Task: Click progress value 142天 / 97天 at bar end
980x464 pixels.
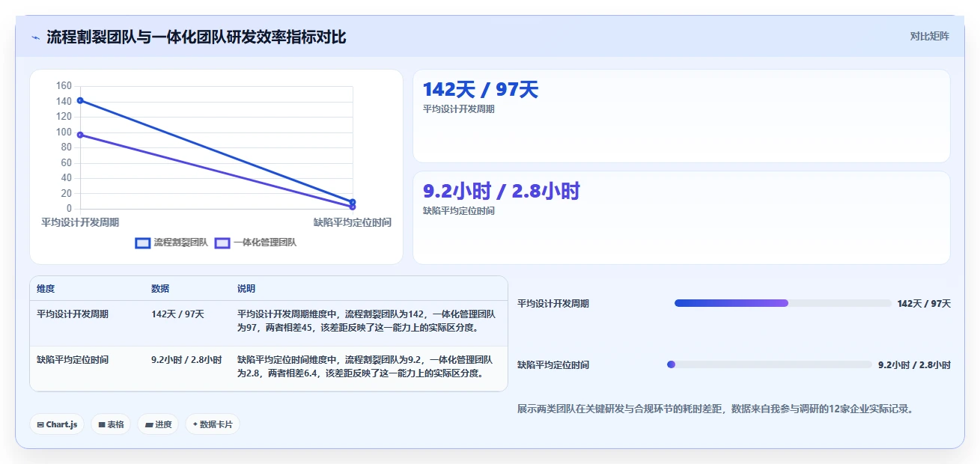Action: [924, 304]
